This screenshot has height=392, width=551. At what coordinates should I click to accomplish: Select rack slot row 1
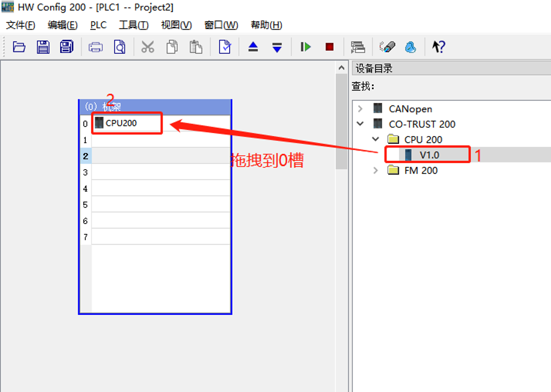[x=156, y=140]
